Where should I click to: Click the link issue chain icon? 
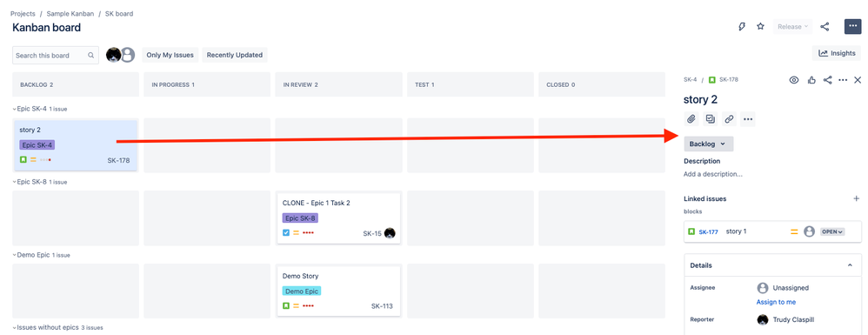[x=730, y=118]
